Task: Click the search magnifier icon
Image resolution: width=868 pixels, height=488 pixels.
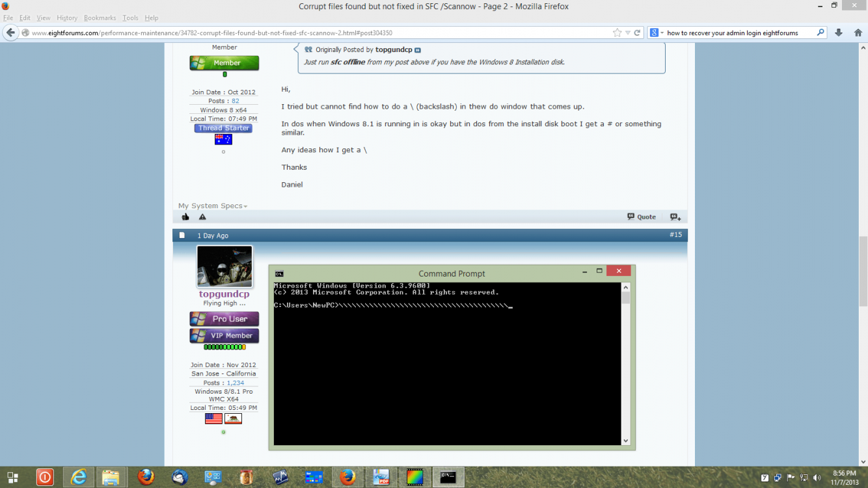Action: [821, 33]
